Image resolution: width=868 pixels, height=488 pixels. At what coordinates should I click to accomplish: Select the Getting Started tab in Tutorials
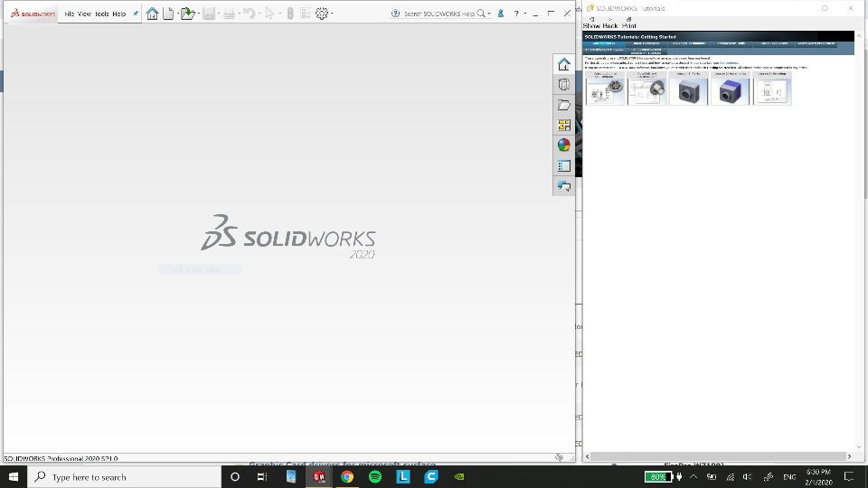pyautogui.click(x=604, y=43)
